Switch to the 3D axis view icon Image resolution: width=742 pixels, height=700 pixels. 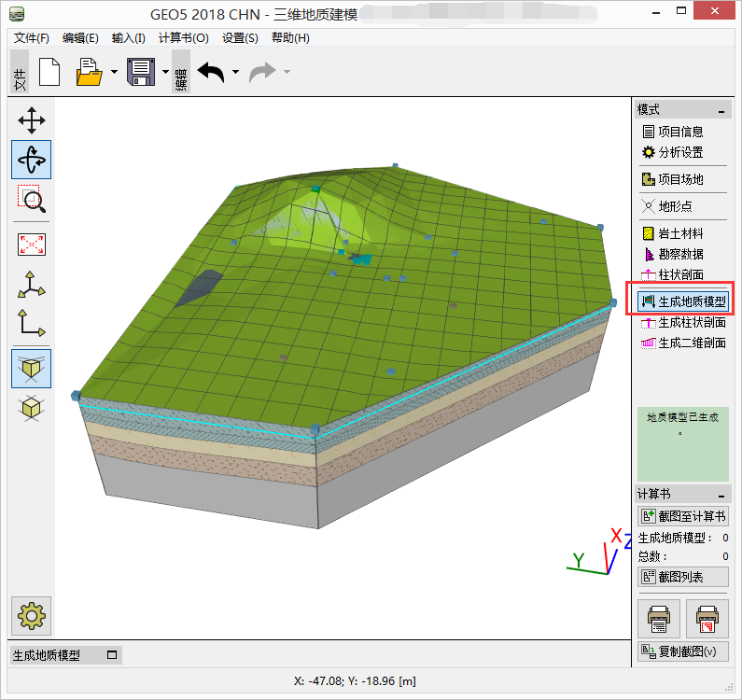pyautogui.click(x=32, y=285)
